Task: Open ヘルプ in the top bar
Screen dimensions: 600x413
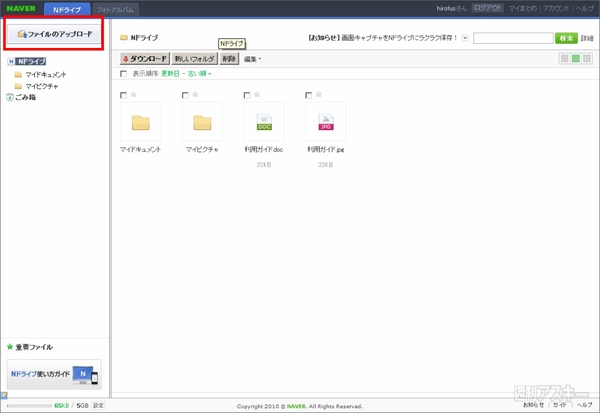Action: [x=585, y=8]
